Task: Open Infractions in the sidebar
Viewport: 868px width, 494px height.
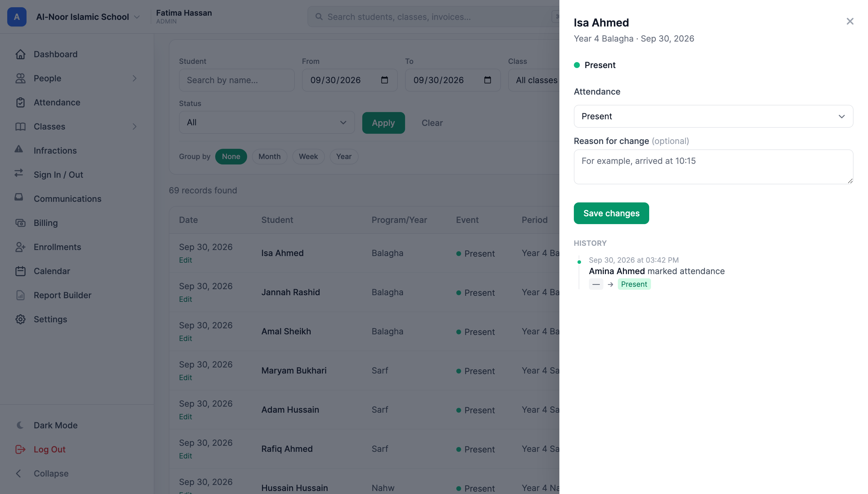Action: coord(55,151)
